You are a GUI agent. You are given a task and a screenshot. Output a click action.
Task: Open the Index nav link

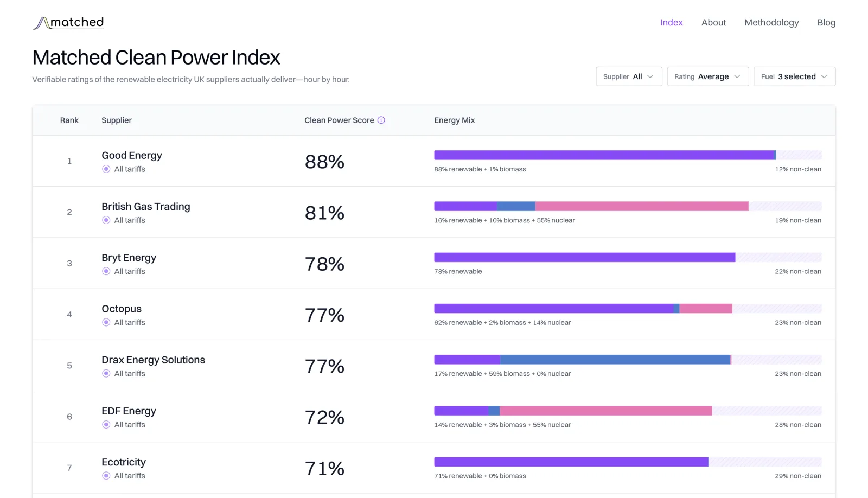click(671, 22)
